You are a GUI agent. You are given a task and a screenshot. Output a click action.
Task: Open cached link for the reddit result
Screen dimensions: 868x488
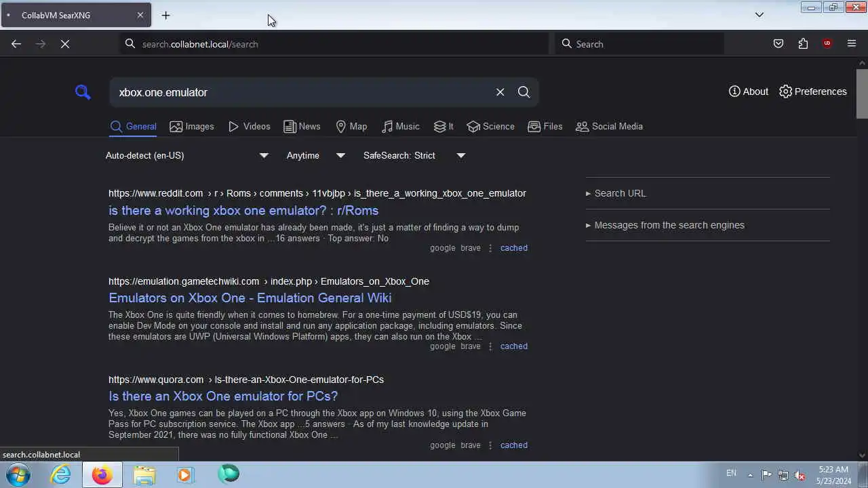[514, 248]
